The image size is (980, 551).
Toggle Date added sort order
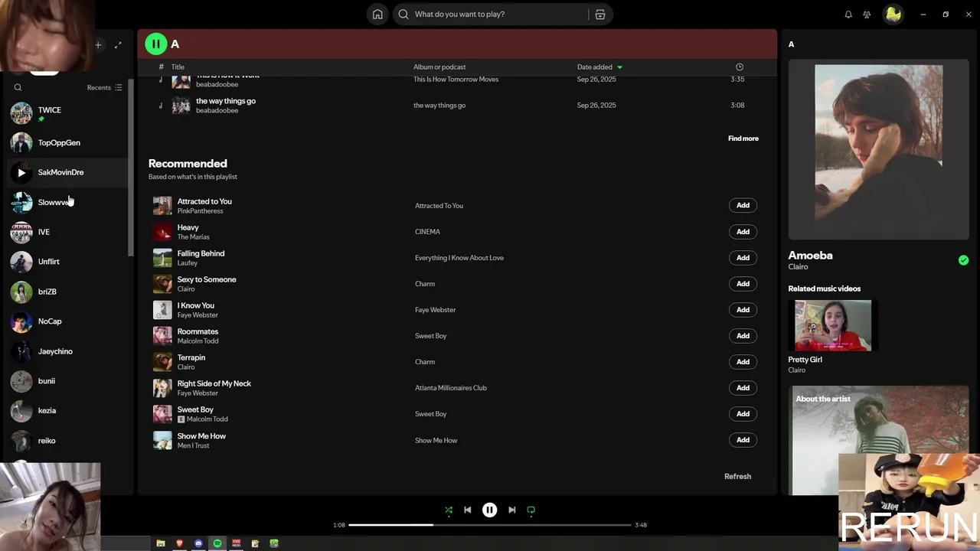599,67
